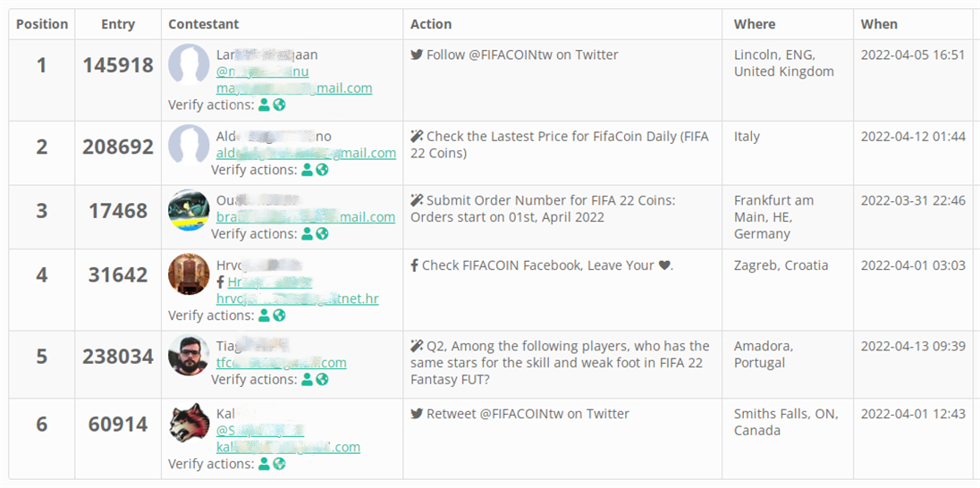Screen dimensions: 980x488
Task: Open Twitter handle link of position 1 contestant
Action: (x=262, y=72)
